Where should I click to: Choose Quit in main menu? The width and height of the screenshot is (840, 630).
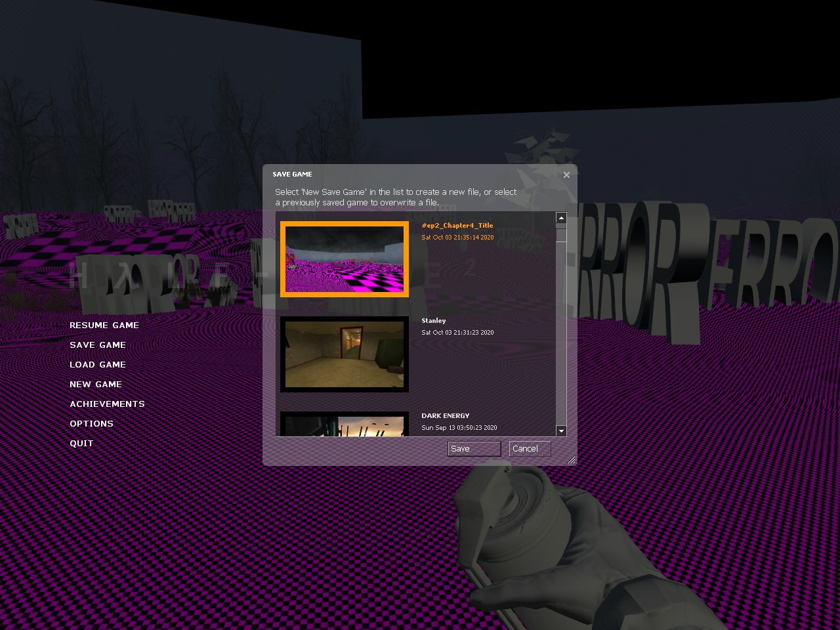(x=81, y=444)
